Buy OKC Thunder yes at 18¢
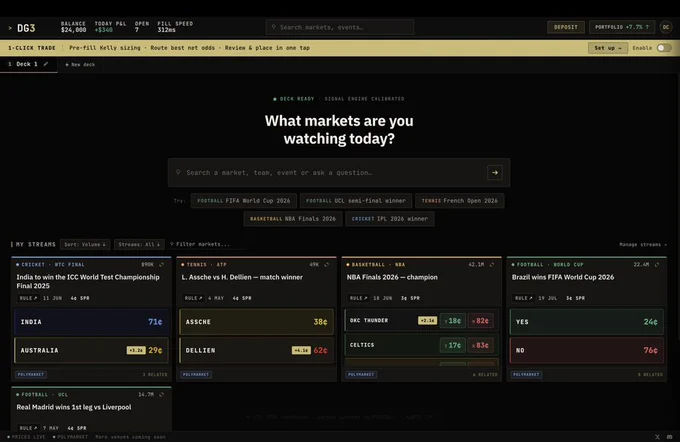This screenshot has width=680, height=442. 453,321
